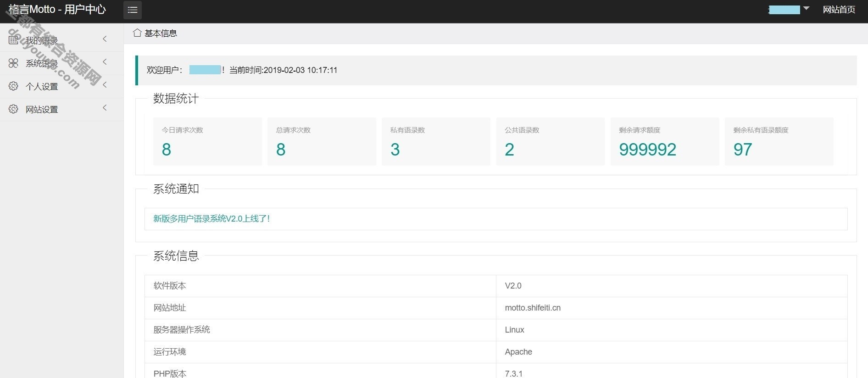Click the 格言Motto - 用户中心 logo title
The image size is (868, 378).
coord(57,10)
